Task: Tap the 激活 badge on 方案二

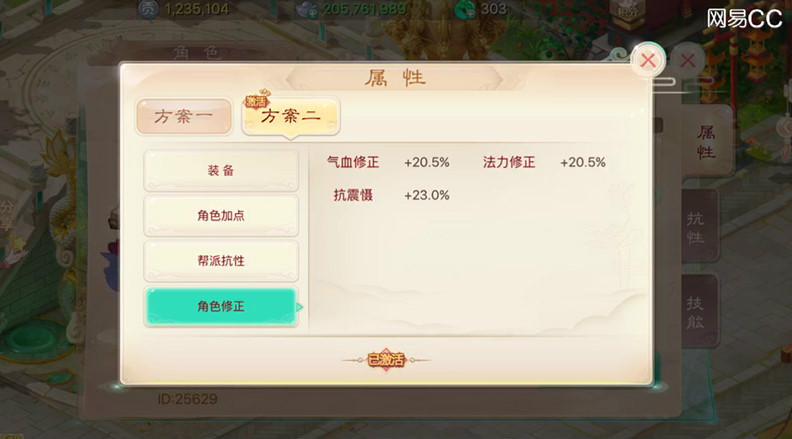Action: [x=257, y=100]
